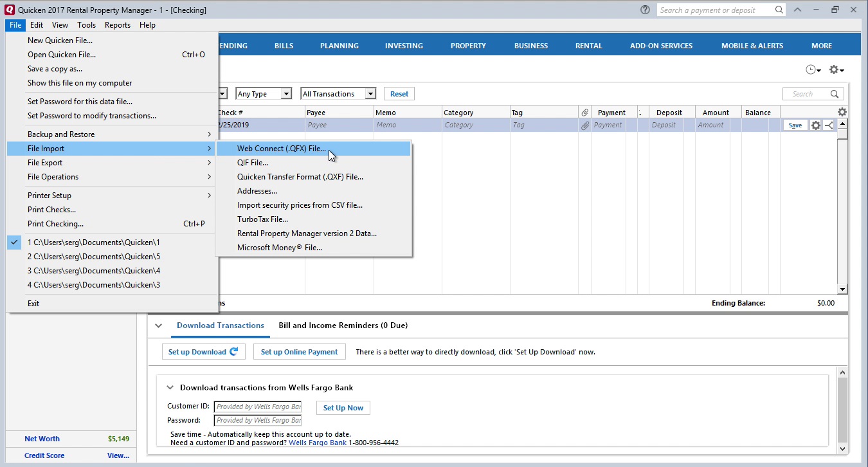Screen dimensions: 868x467
Task: Click the Payee field in new transaction
Action: (x=339, y=125)
